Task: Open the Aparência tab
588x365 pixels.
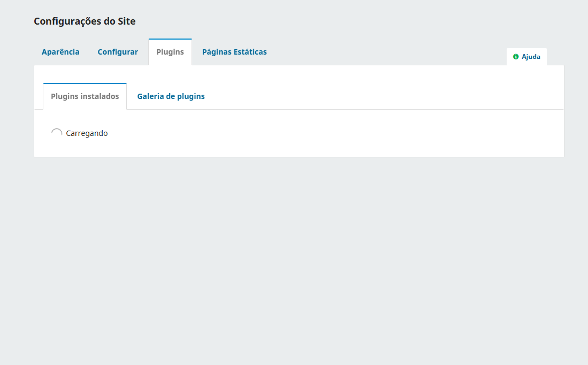Action: tap(60, 52)
